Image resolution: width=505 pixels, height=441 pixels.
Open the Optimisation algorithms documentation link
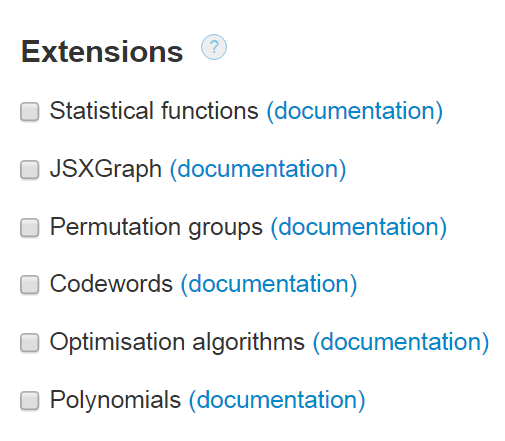coord(401,342)
